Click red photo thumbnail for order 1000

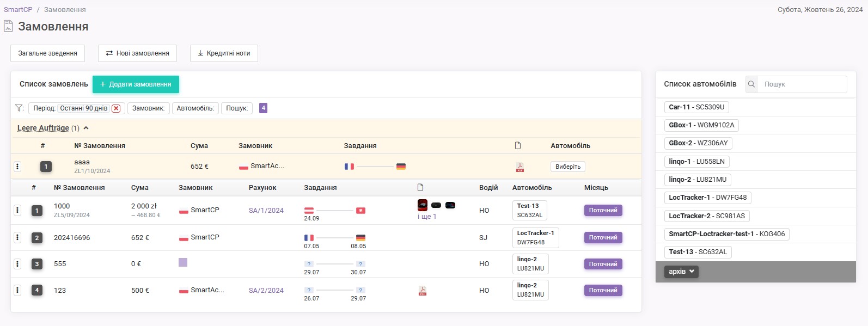[423, 205]
